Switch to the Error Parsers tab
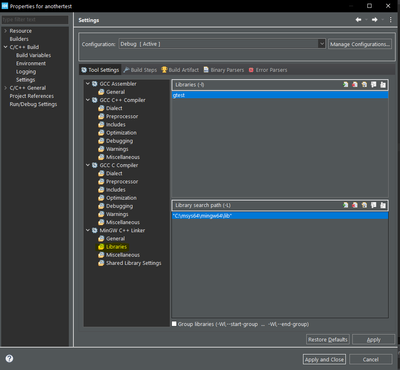 (x=268, y=70)
